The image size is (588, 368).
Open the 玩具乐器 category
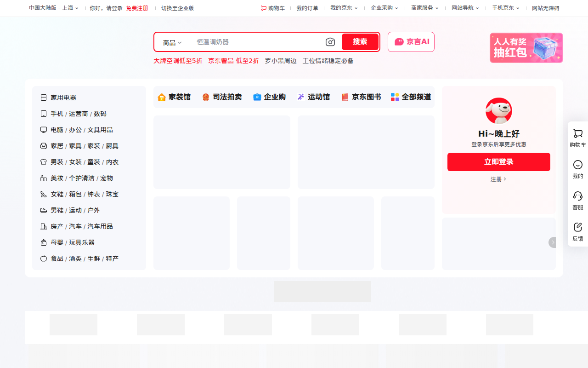pyautogui.click(x=82, y=242)
